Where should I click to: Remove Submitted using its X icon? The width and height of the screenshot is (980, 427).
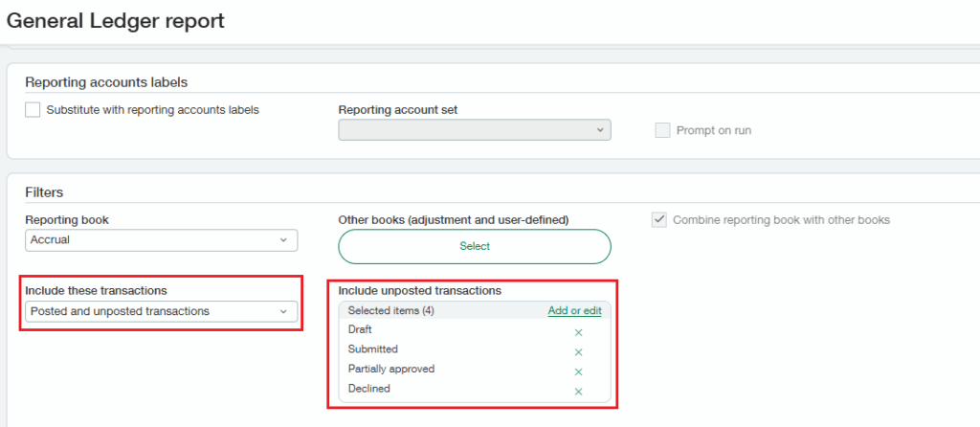578,352
